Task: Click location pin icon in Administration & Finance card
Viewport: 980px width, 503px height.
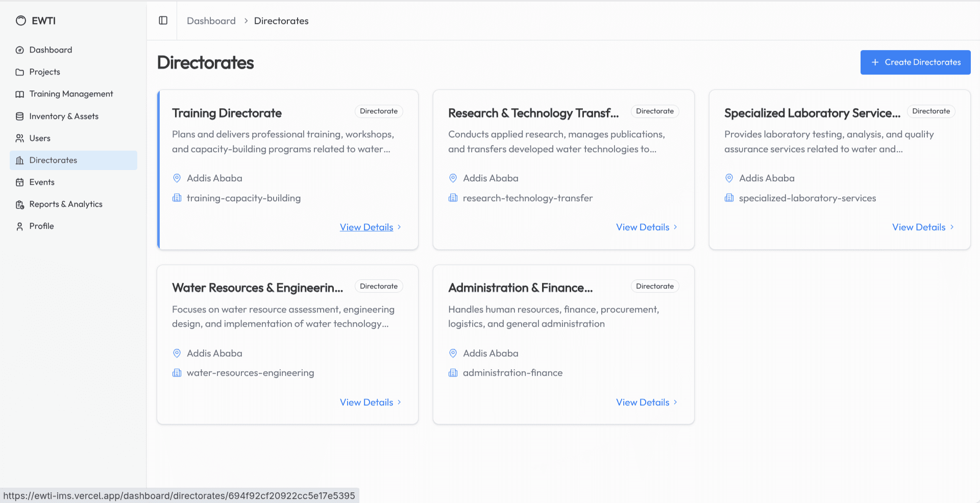Action: click(x=453, y=353)
